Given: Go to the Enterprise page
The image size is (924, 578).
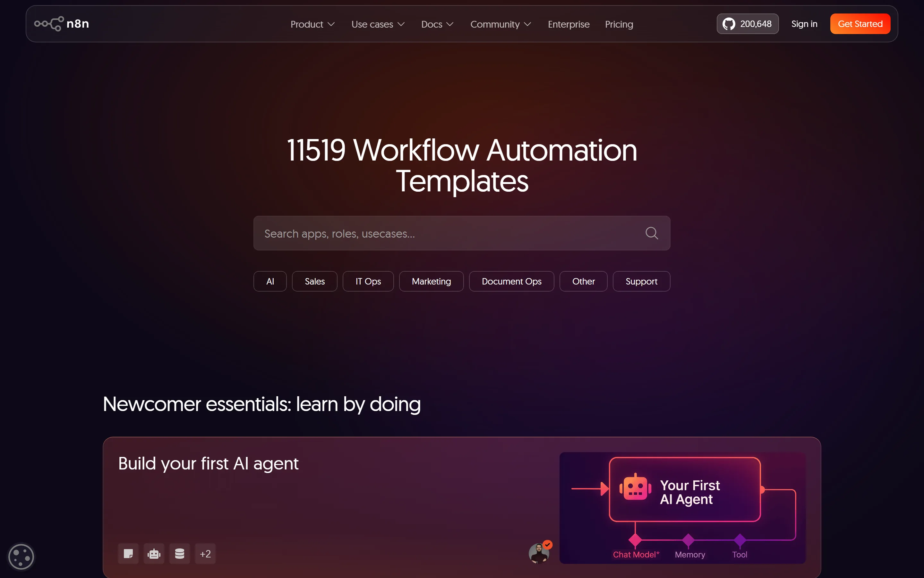Looking at the screenshot, I should pyautogui.click(x=569, y=24).
